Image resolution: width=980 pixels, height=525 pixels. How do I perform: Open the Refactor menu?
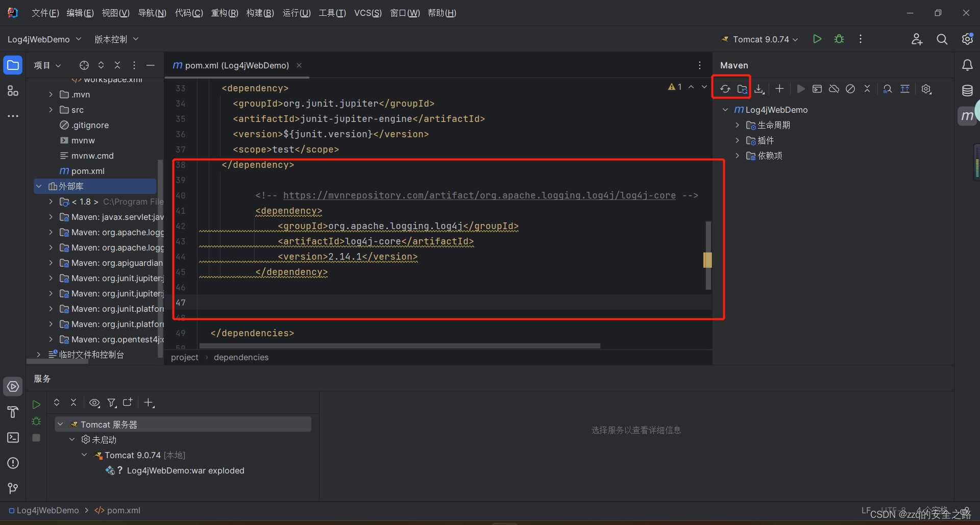[x=225, y=13]
